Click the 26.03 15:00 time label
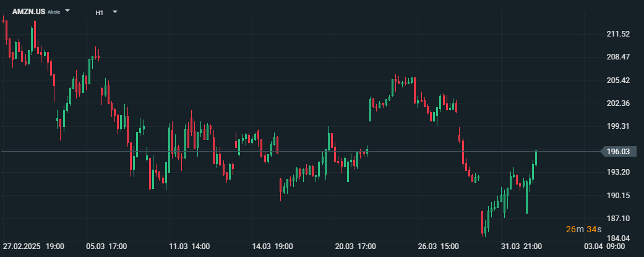This screenshot has height=257, width=644. coord(438,246)
